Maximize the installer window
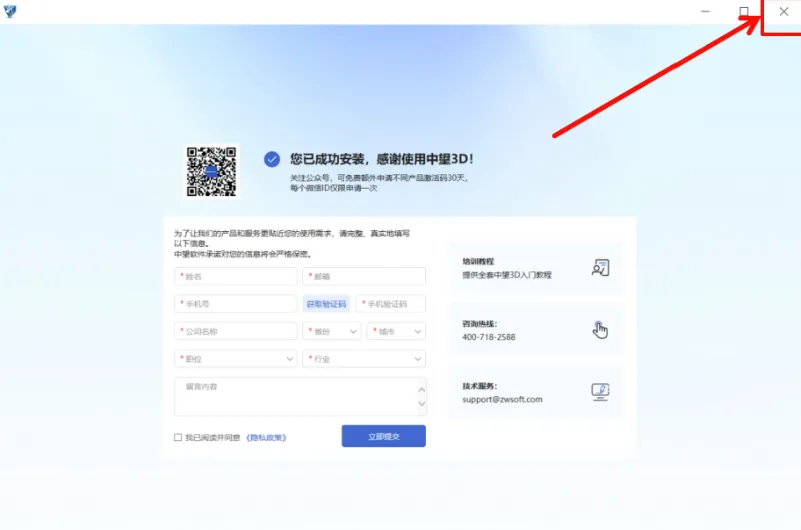Screen dimensions: 801x530 point(744,11)
